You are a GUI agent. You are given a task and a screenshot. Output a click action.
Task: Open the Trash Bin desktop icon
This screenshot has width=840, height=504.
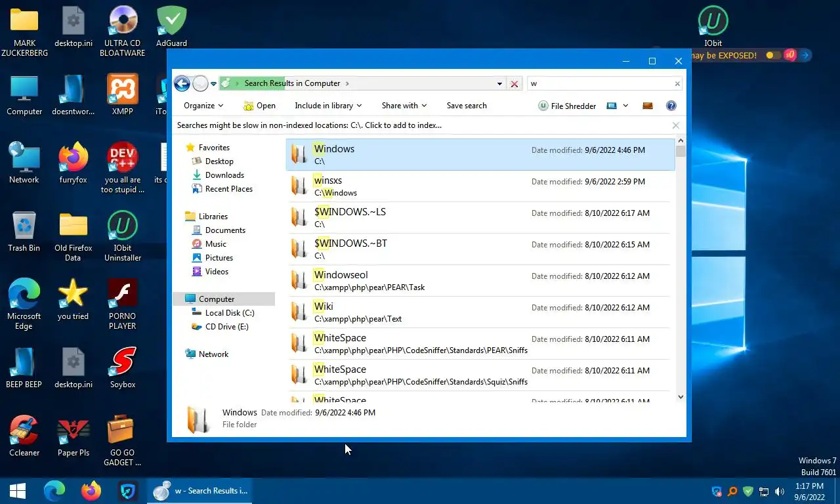click(x=24, y=231)
